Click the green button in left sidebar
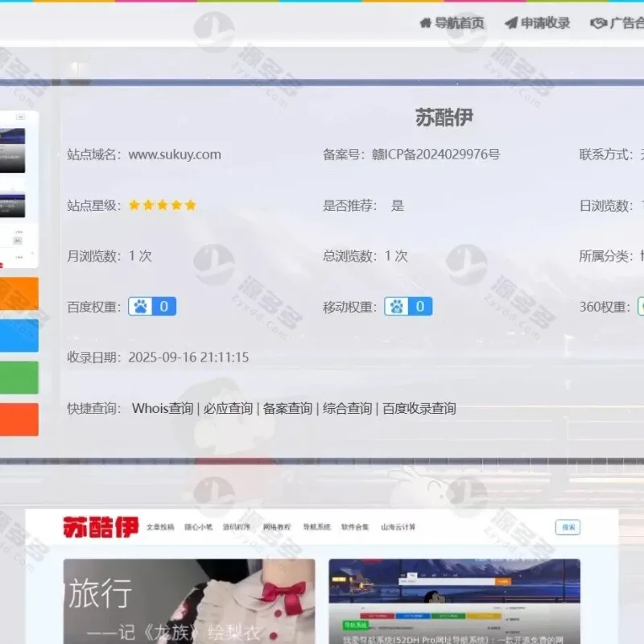 (x=19, y=378)
